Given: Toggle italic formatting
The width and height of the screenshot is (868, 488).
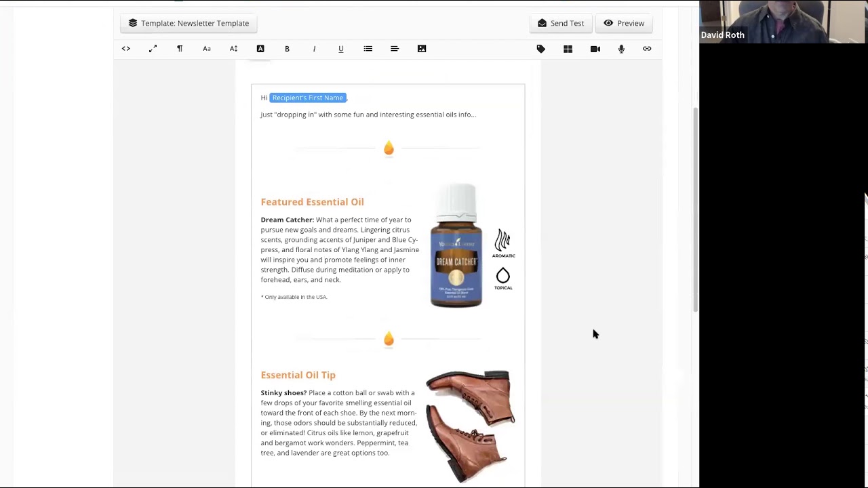Looking at the screenshot, I should click(314, 49).
